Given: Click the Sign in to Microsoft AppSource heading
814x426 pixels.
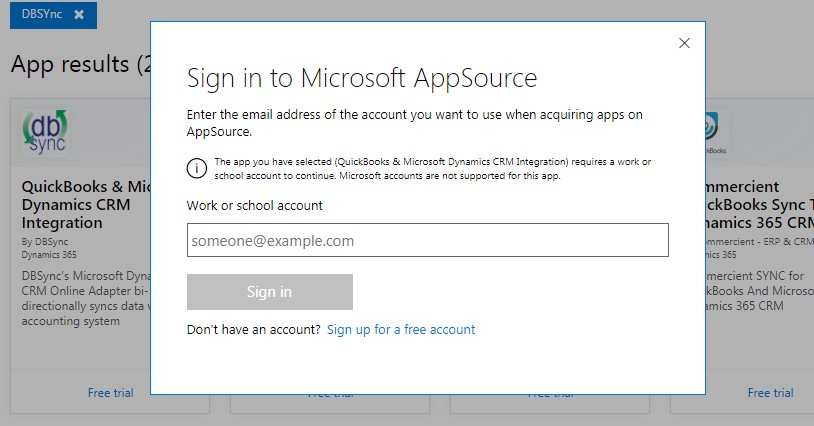Looking at the screenshot, I should coord(362,78).
